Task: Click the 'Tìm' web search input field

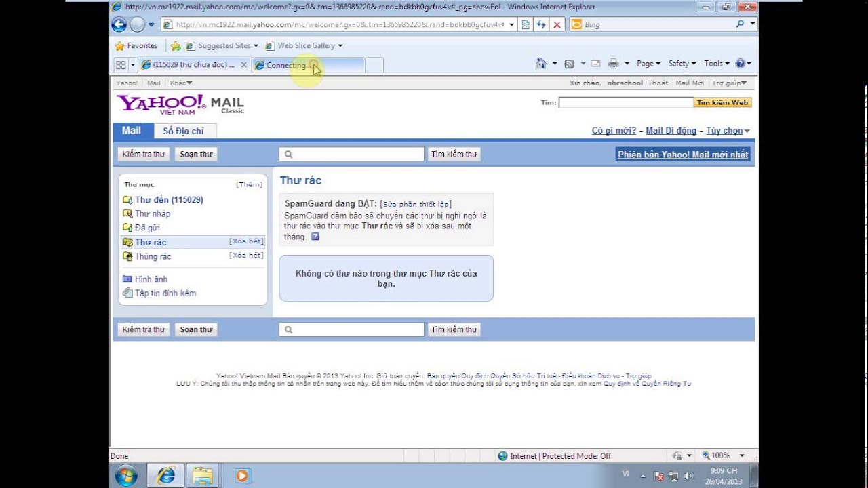Action: click(x=626, y=102)
